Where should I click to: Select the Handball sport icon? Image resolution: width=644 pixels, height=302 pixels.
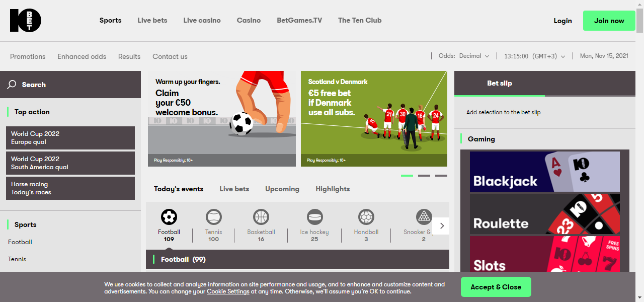(366, 217)
